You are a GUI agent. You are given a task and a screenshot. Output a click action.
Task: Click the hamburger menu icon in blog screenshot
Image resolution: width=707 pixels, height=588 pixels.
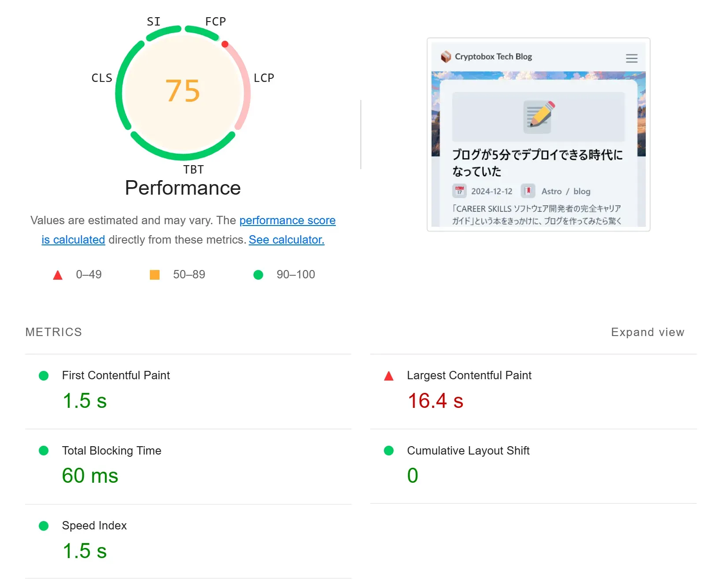[x=632, y=58]
